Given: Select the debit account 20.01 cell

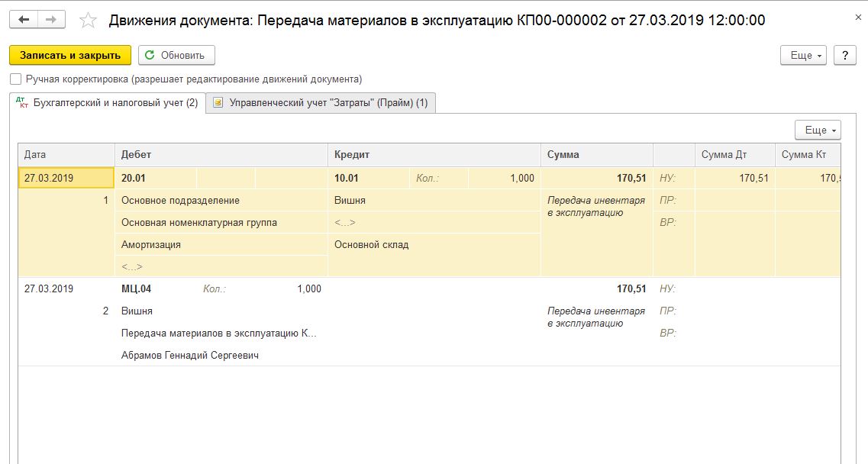Looking at the screenshot, I should tap(156, 179).
